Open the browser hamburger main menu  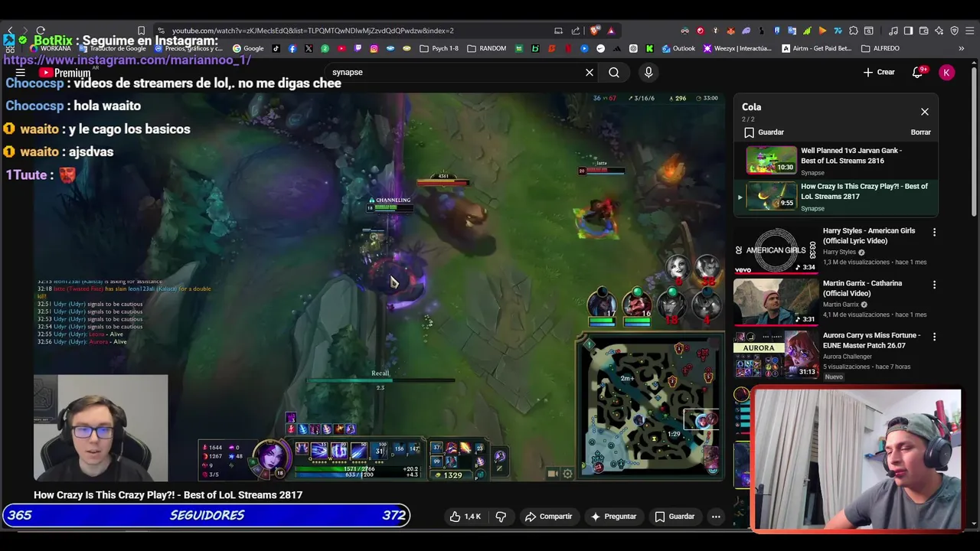point(969,31)
